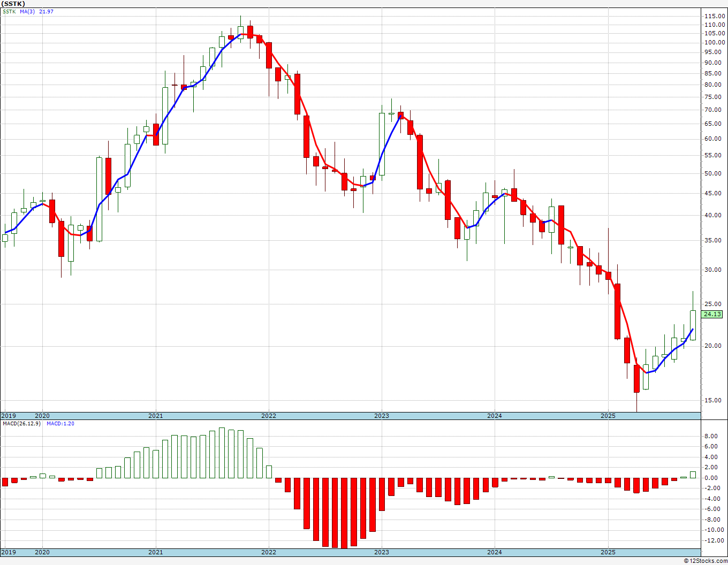Select the 2023 marker on price timeline
Image resolution: width=728 pixels, height=565 pixels.
pos(382,416)
